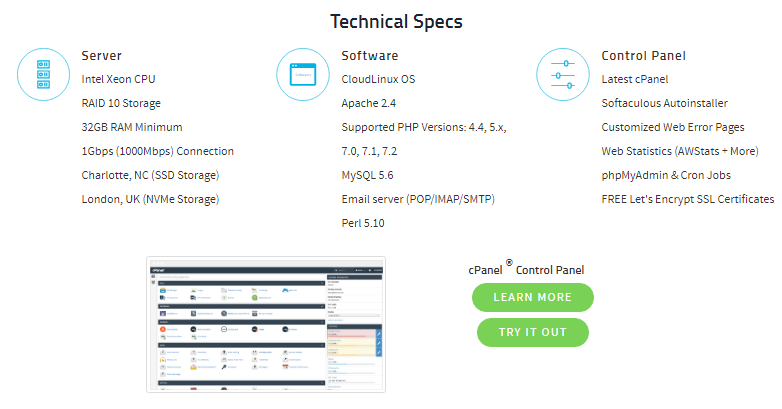Click the Apache 2.4 entry
This screenshot has height=409, width=782.
(x=369, y=103)
